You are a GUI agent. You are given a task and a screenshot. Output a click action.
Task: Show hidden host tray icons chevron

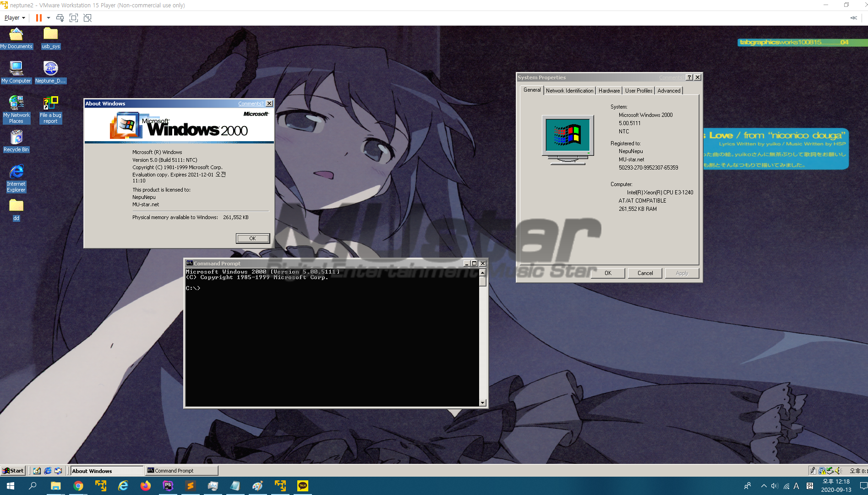764,486
